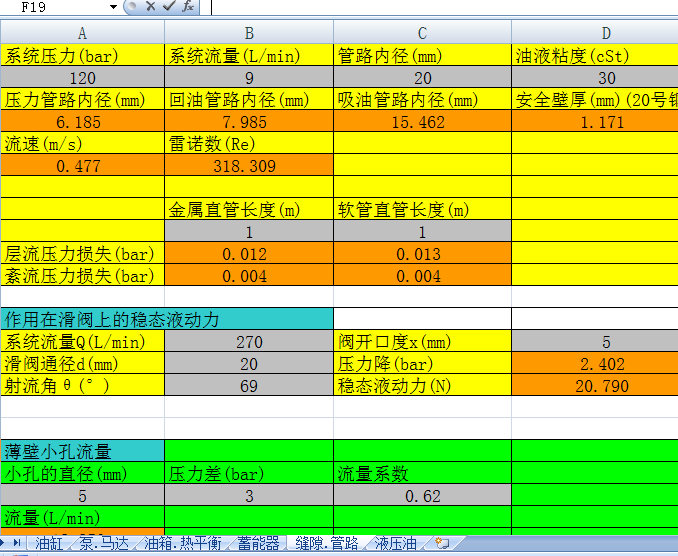Screen dimensions: 678x556
Task: Click the 雷诺数(Re) label cell
Action: coord(249,144)
